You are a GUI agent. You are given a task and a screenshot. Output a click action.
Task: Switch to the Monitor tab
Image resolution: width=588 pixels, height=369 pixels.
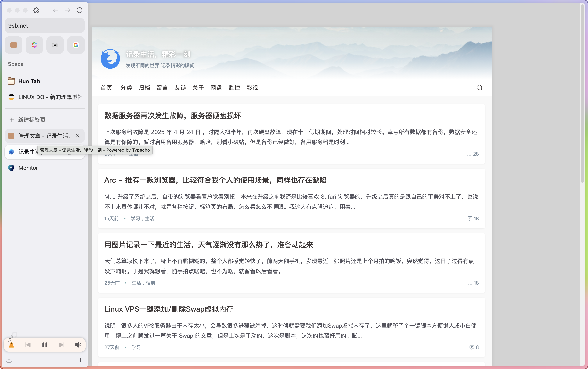[28, 168]
